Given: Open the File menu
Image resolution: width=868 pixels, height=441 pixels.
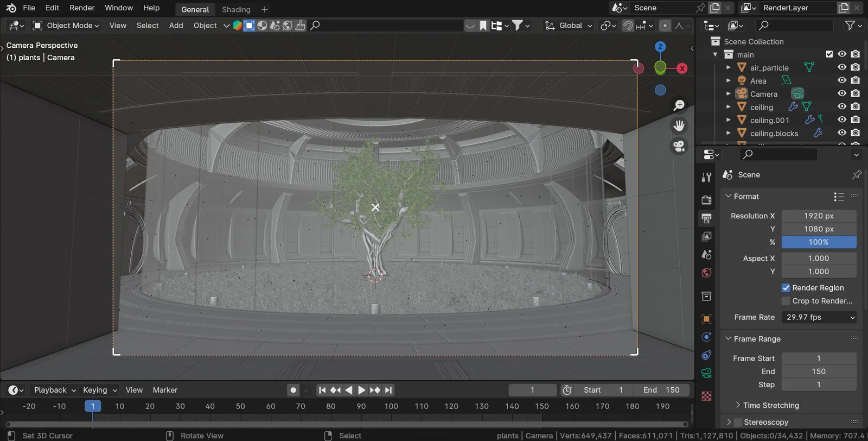Looking at the screenshot, I should 29,8.
